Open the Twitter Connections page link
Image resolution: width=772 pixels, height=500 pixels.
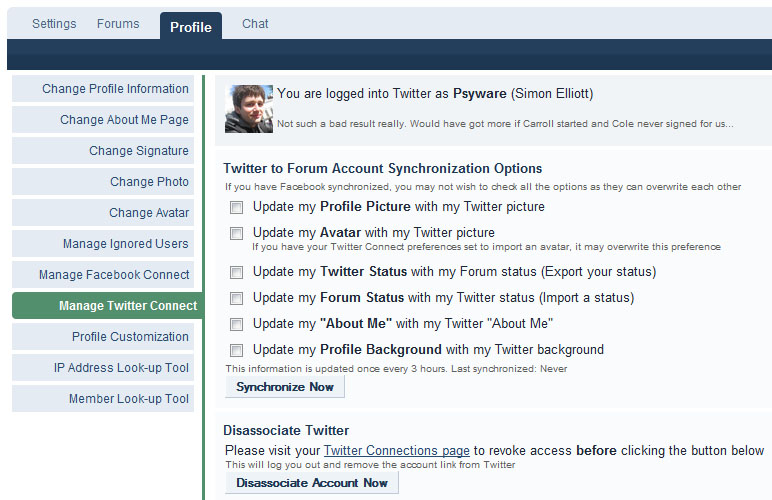(x=396, y=451)
